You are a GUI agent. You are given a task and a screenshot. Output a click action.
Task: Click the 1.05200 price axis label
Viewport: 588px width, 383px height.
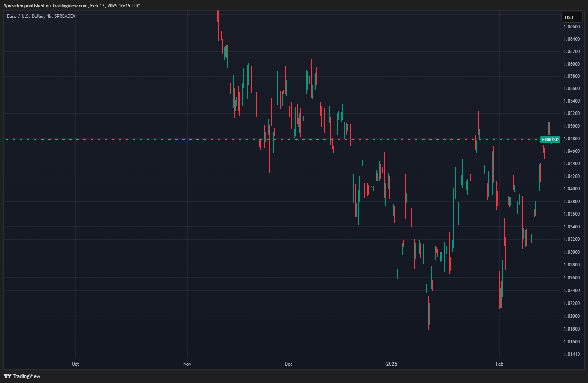572,113
